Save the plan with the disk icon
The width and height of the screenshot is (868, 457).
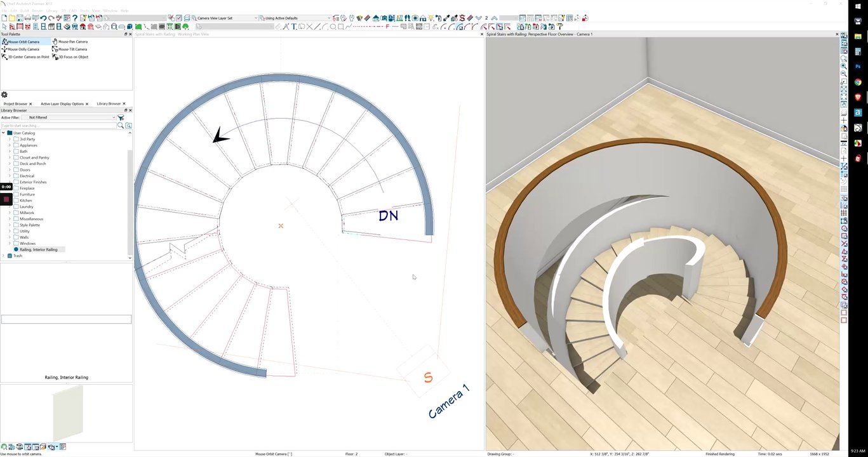pos(20,18)
